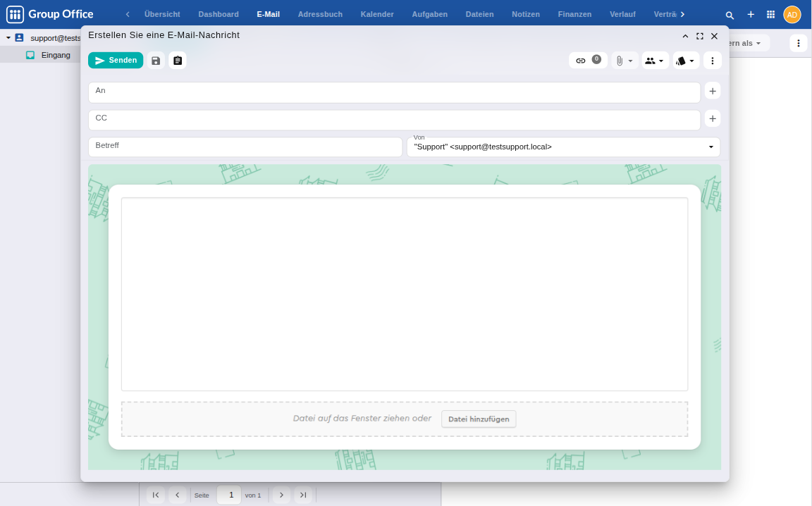812x506 pixels.
Task: Maximize compose dialog to full screen
Action: click(700, 36)
